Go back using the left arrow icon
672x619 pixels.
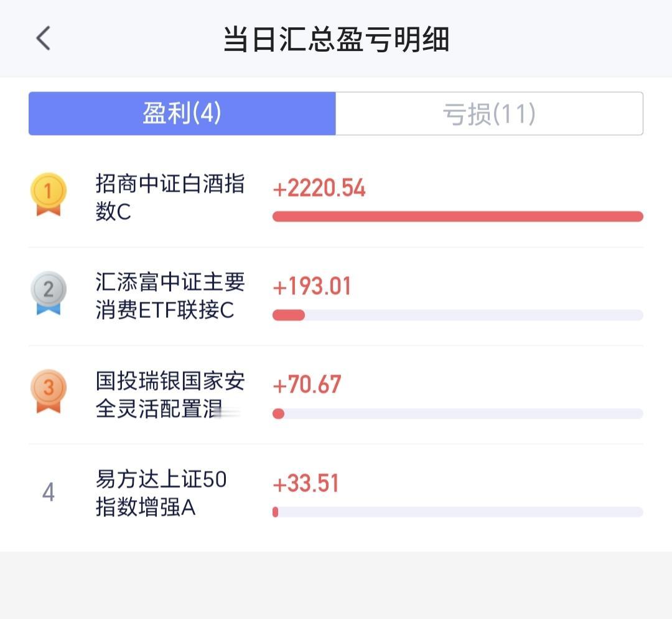(x=43, y=38)
